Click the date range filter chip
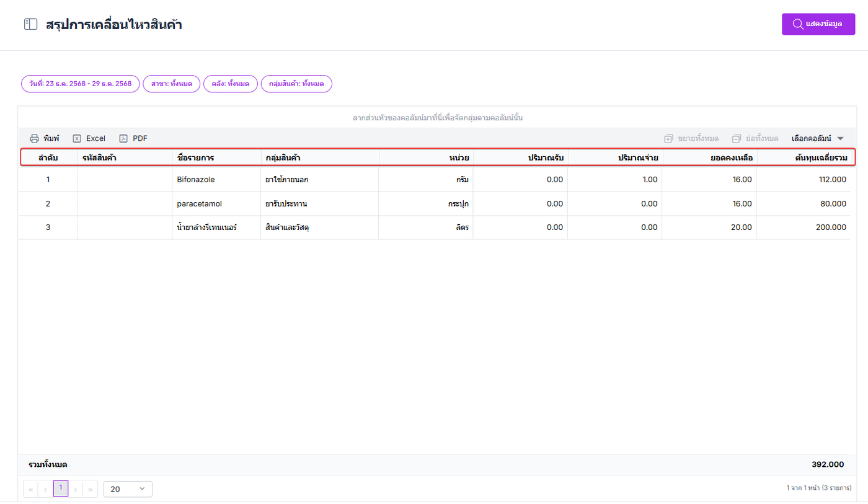Viewport: 868px width, 504px height. 81,84
